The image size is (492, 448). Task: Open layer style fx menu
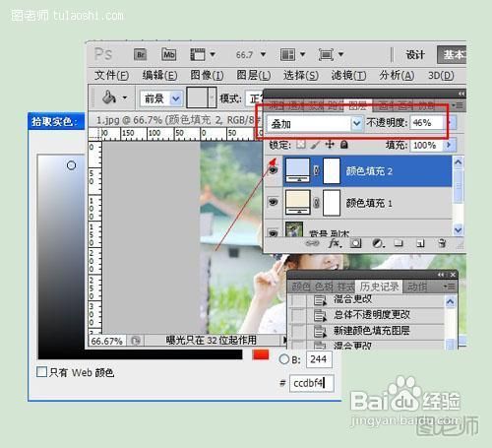point(335,243)
